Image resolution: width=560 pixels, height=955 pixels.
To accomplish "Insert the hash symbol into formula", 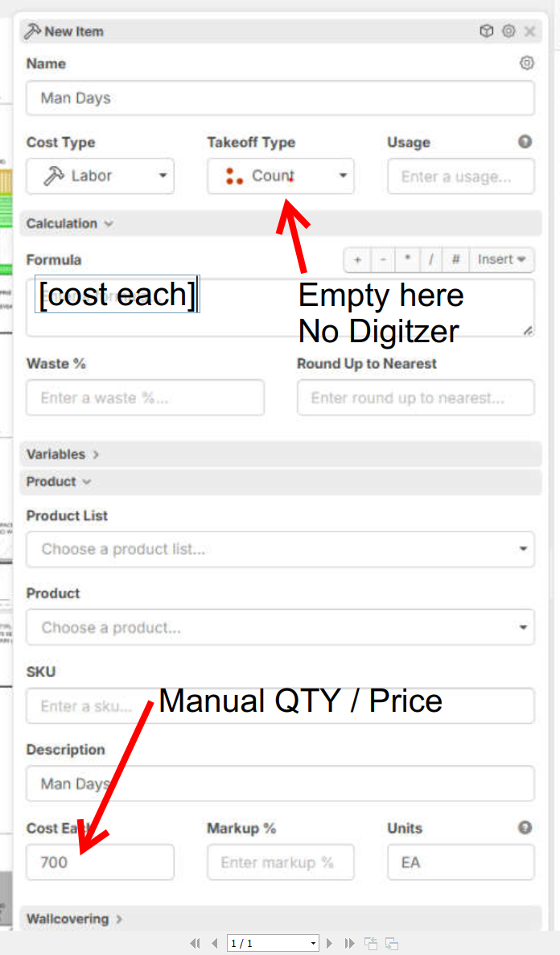I will tap(455, 259).
